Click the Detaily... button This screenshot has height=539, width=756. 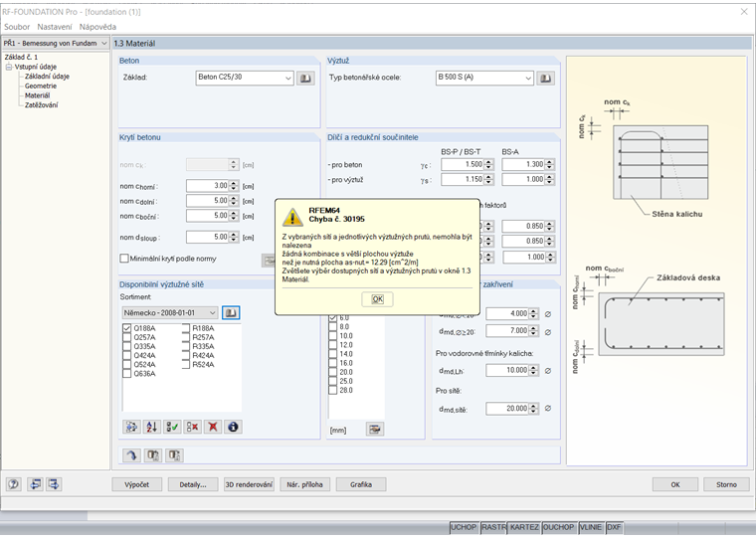(193, 484)
